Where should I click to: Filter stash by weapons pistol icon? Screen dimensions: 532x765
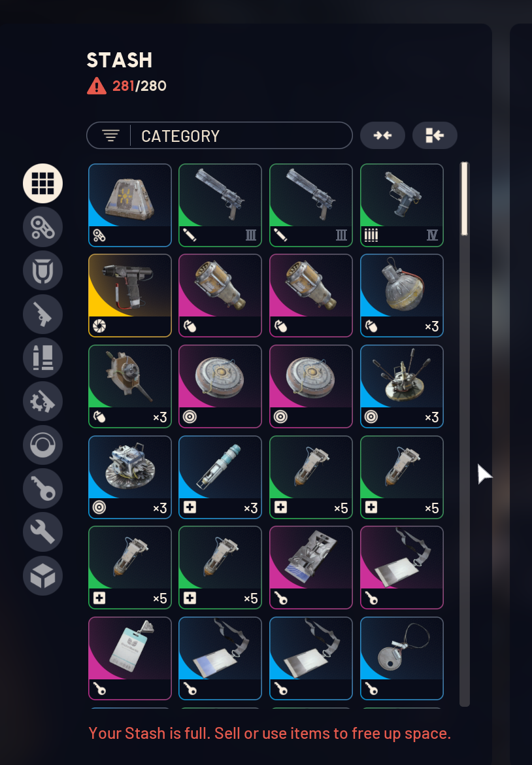tap(43, 314)
